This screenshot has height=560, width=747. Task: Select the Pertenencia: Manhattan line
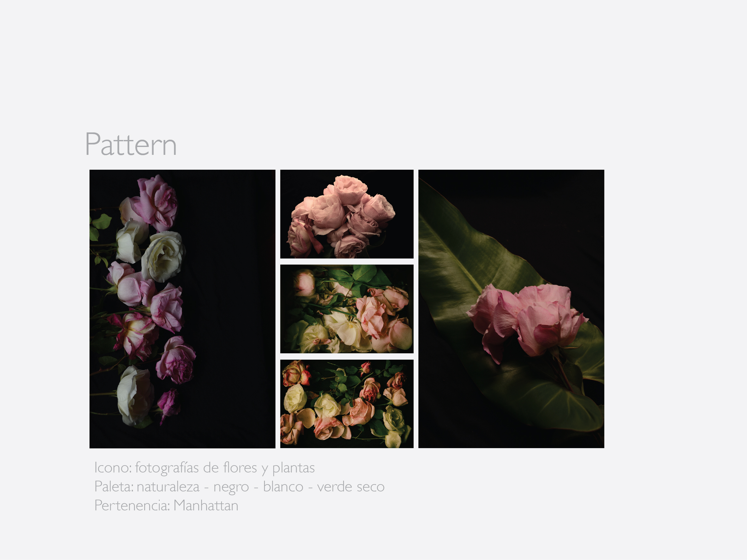[x=166, y=506]
